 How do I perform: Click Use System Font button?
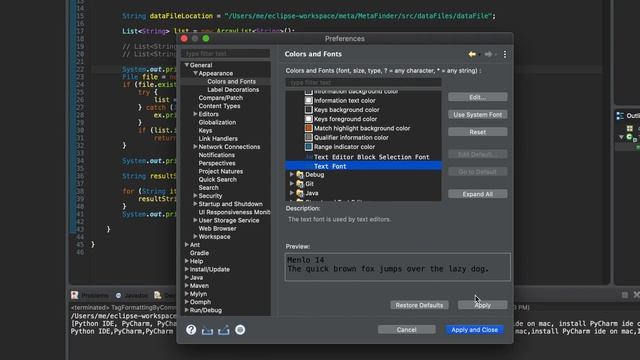478,115
